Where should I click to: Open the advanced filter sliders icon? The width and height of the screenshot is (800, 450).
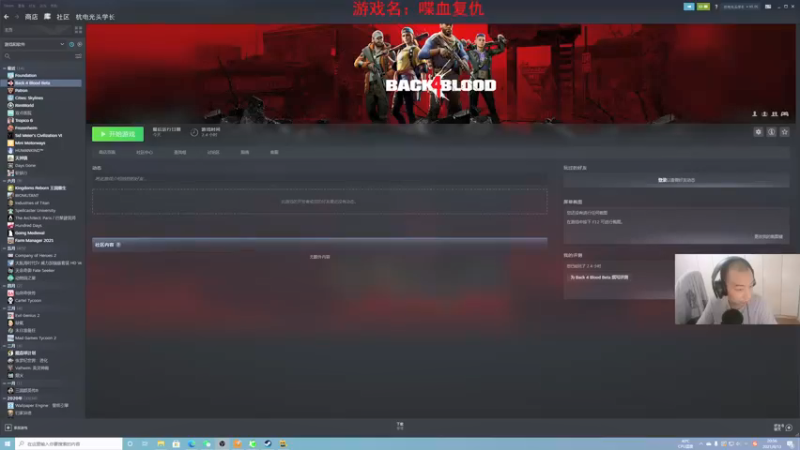click(78, 56)
